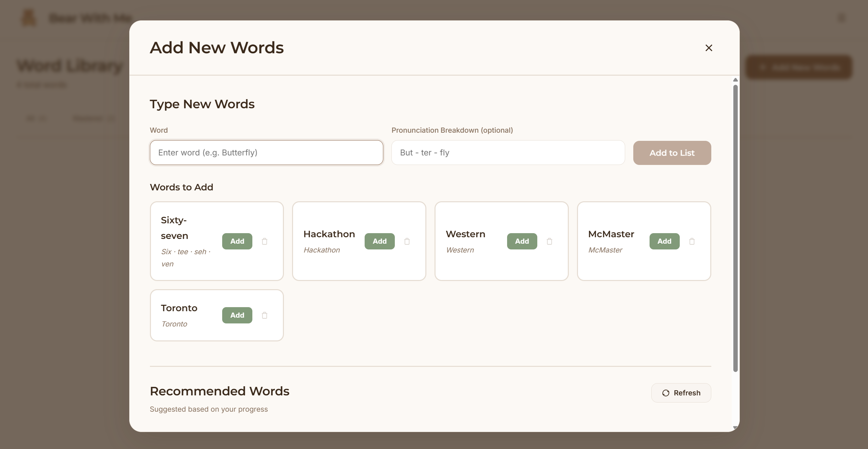Click the Pronunciation Breakdown field

508,153
